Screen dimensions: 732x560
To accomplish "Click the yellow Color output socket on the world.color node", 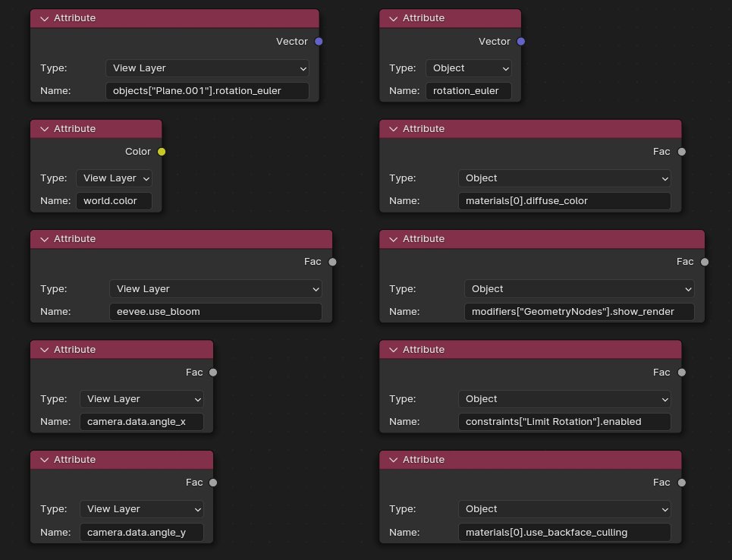I will point(161,152).
